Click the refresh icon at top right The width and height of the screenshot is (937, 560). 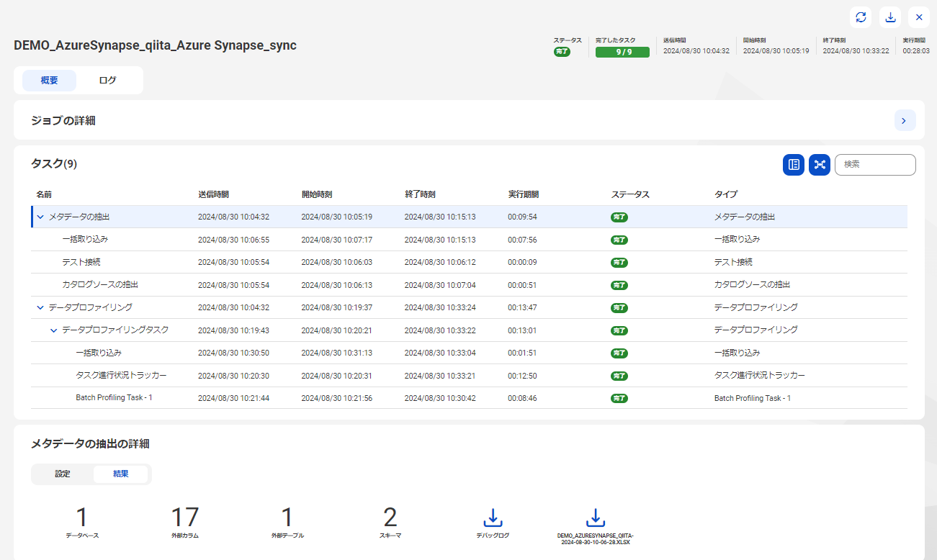(x=862, y=17)
